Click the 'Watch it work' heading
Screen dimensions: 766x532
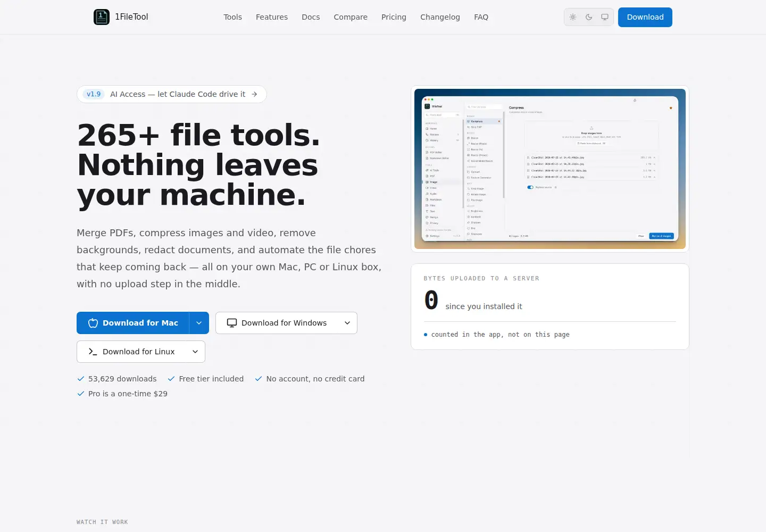coord(102,522)
